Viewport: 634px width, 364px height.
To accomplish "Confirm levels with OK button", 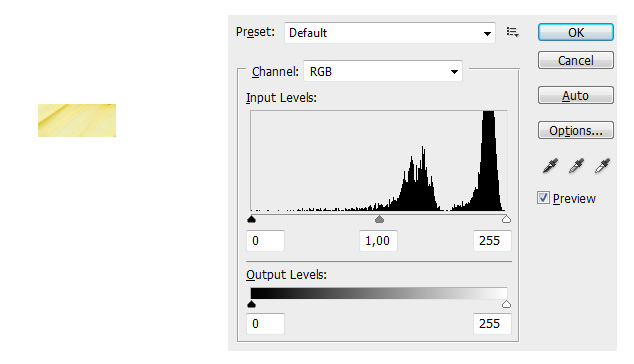I will (x=576, y=32).
